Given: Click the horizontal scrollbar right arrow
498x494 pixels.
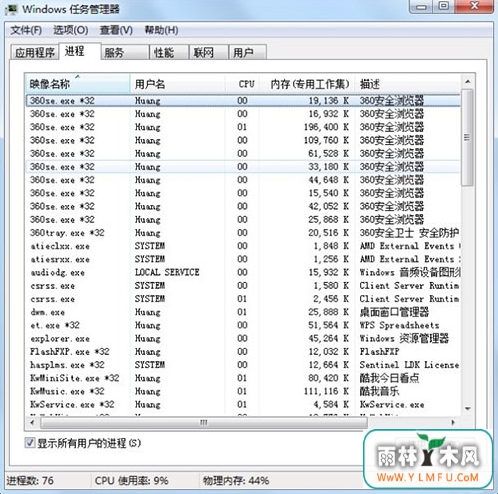Looking at the screenshot, I should (x=453, y=422).
